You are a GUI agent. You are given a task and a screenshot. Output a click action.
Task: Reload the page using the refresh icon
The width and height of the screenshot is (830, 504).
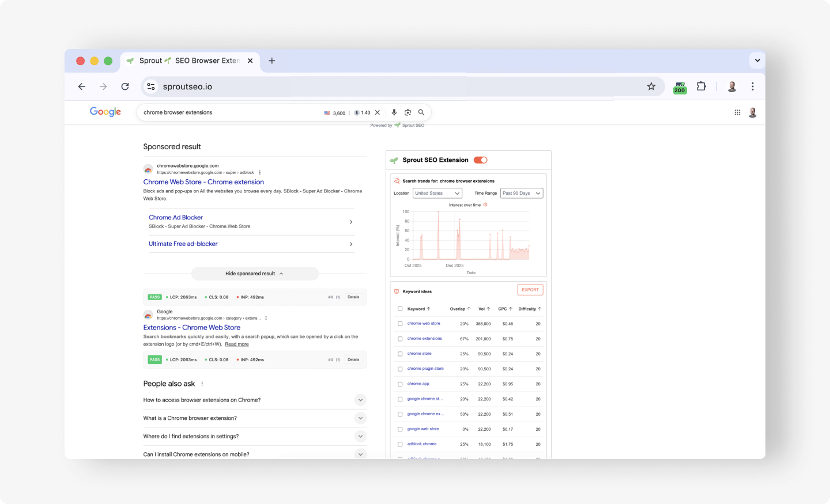(x=125, y=86)
